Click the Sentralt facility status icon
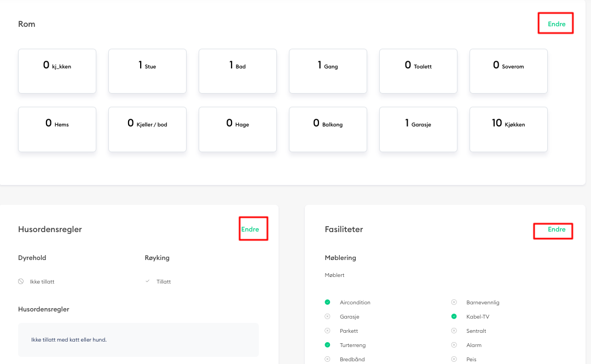 click(454, 331)
